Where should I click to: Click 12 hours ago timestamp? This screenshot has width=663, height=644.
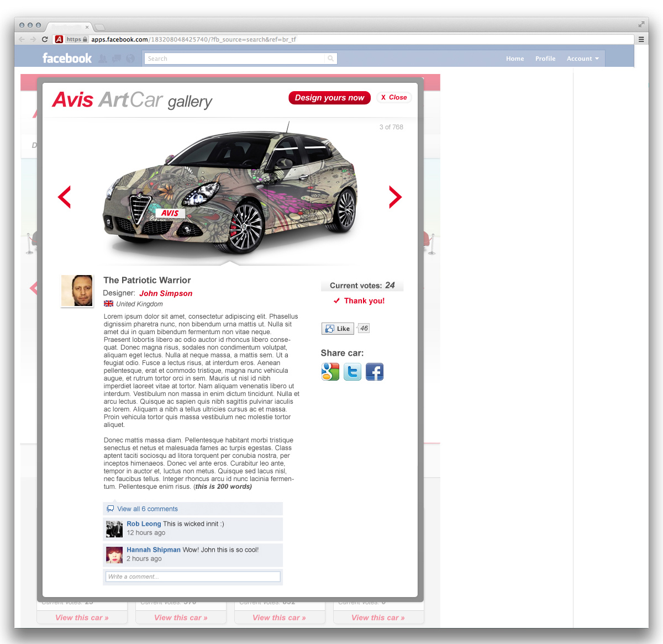pos(146,533)
